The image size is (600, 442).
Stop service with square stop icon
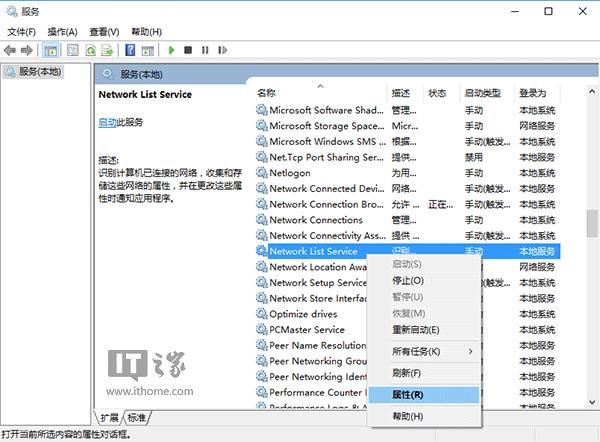pos(188,50)
